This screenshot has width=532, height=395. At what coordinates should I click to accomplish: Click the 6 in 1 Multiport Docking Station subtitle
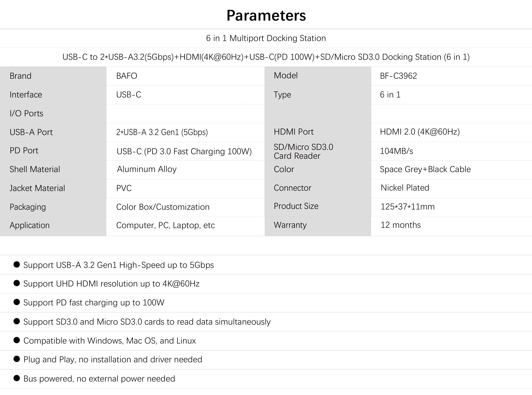pos(266,38)
